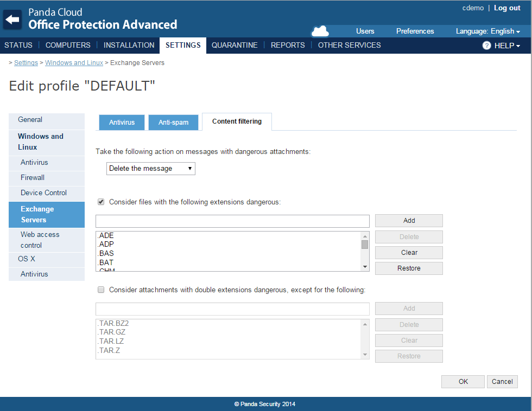The width and height of the screenshot is (532, 411).
Task: Select .TAR.BZ2 in the exceptions list
Action: point(229,323)
